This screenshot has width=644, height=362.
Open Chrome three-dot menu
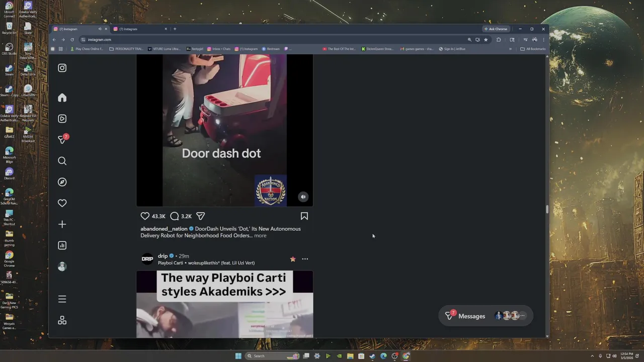(543, 40)
